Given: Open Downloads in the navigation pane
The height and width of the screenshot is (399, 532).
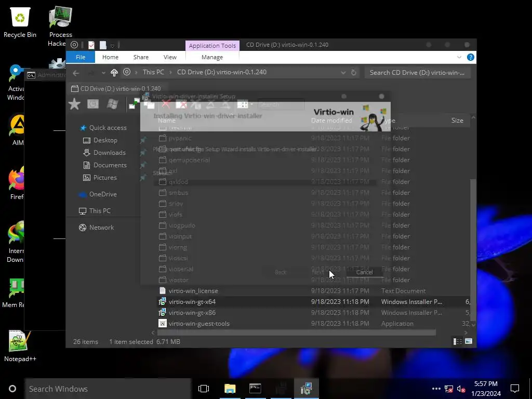Looking at the screenshot, I should coord(109,153).
